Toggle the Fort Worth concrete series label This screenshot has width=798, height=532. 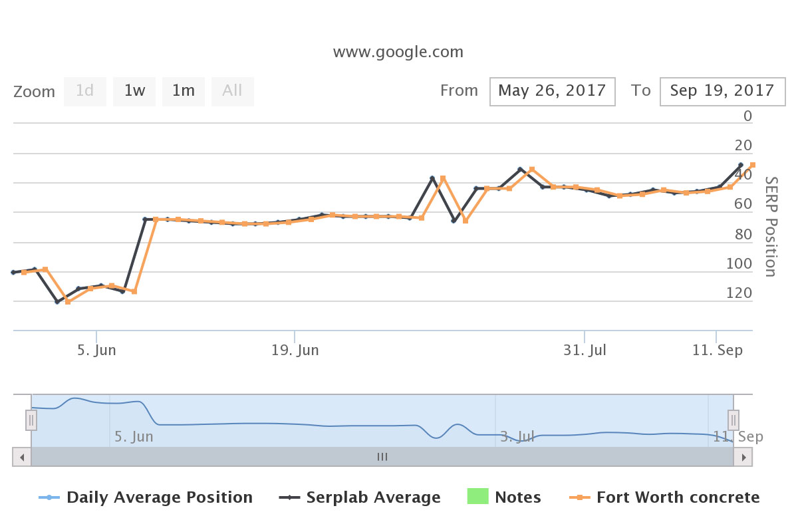[678, 497]
